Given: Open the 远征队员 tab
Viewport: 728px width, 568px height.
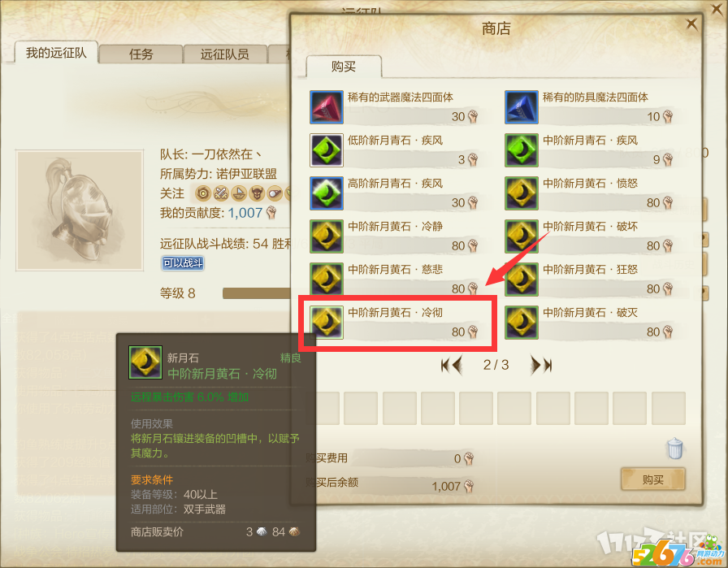Looking at the screenshot, I should tap(225, 54).
